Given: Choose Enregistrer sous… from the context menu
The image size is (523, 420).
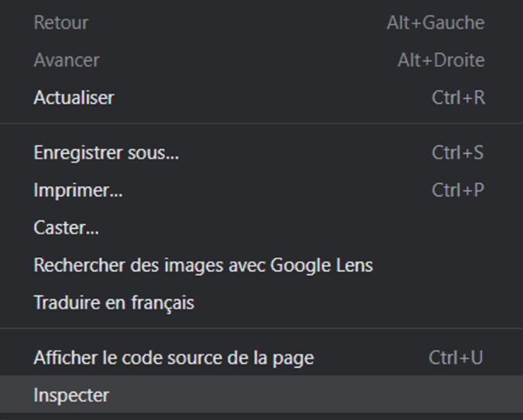Looking at the screenshot, I should pyautogui.click(x=106, y=153).
